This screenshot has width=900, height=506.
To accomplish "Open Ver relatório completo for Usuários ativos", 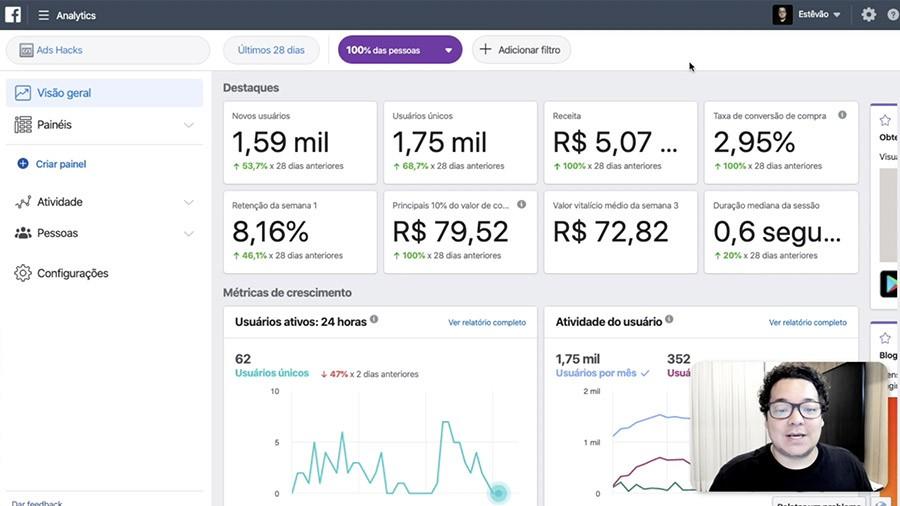I will click(x=487, y=322).
